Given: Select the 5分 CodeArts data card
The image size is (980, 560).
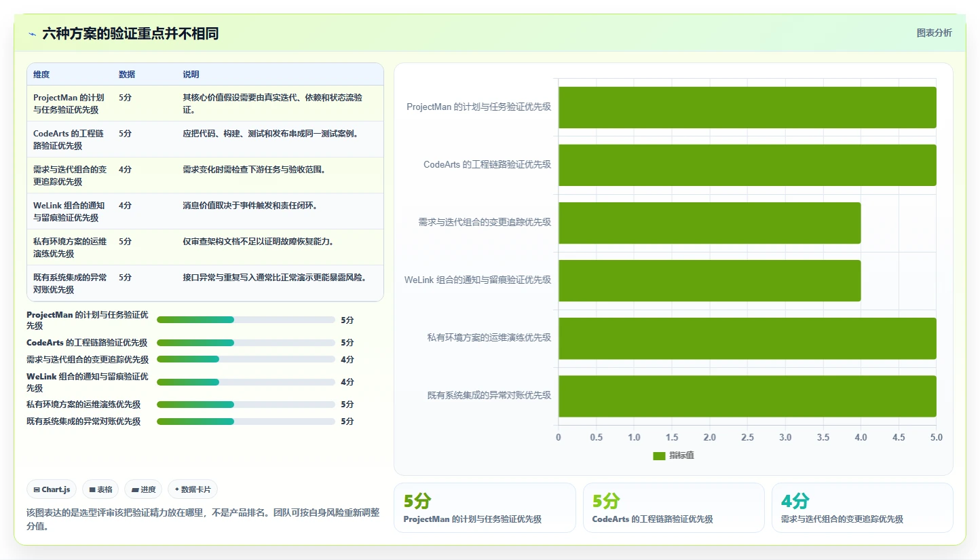Looking at the screenshot, I should 674,508.
